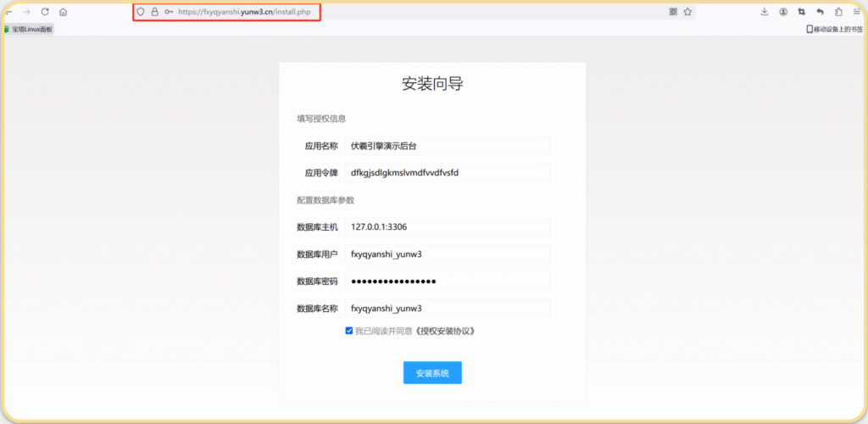
Task: Reload the current page
Action: [x=45, y=12]
